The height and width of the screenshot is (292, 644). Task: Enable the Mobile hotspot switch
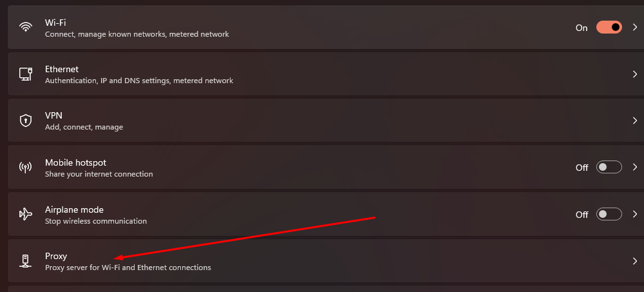609,168
